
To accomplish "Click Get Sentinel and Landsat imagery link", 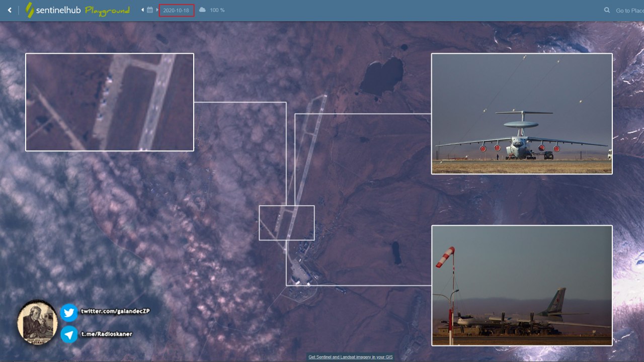I will (350, 357).
